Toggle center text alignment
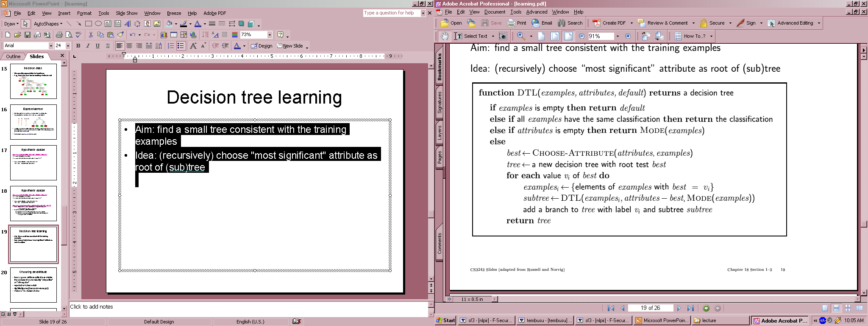The image size is (868, 326). point(129,46)
